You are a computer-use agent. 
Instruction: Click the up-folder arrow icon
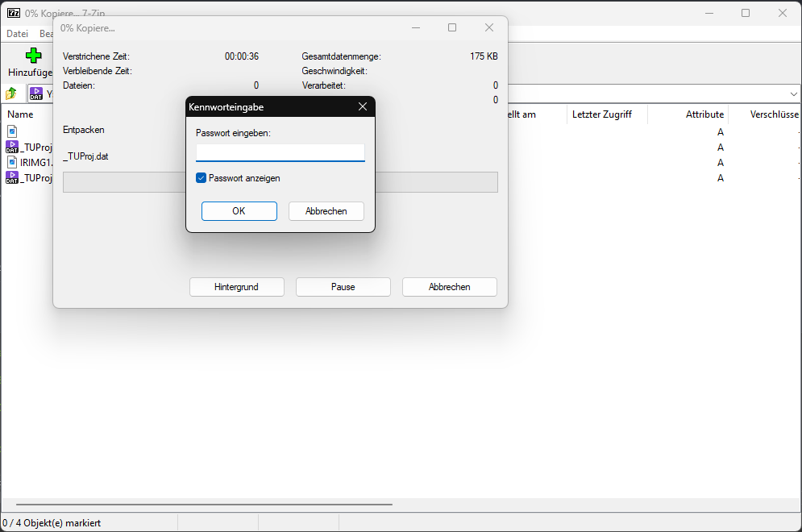click(11, 94)
